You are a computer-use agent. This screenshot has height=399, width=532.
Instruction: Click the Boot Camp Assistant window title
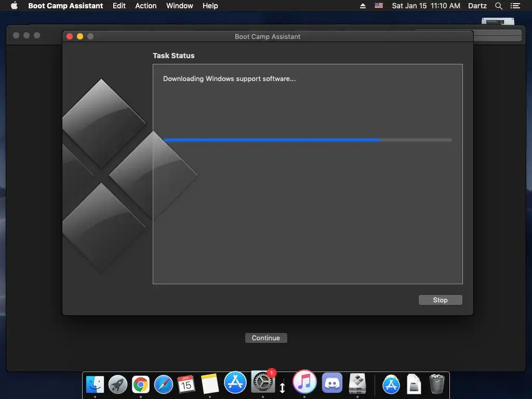tap(268, 37)
